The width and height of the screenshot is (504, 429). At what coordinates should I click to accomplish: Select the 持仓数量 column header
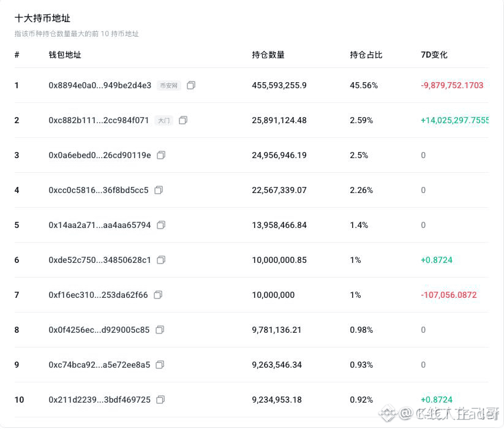tap(268, 55)
